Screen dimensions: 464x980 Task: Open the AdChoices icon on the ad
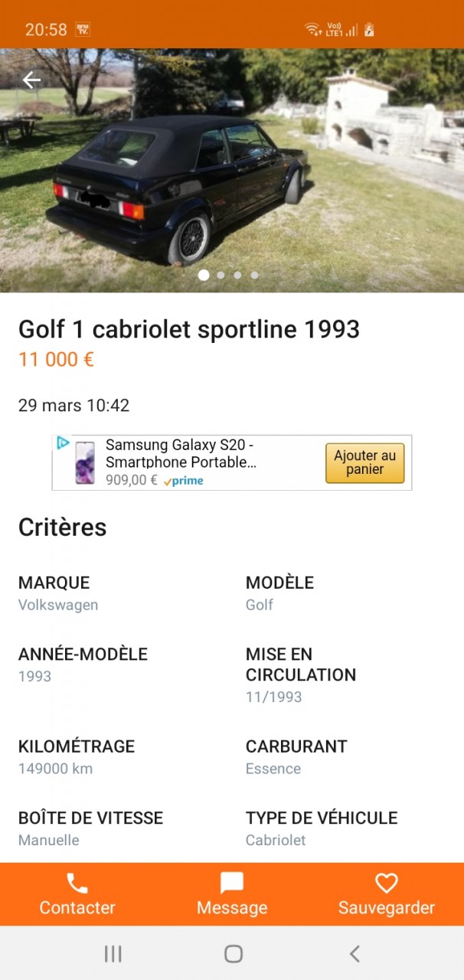[63, 443]
